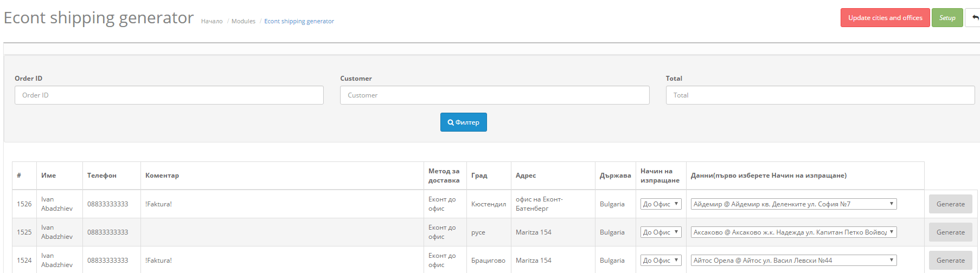The height and width of the screenshot is (273, 980).
Task: Click the Държава column header
Action: [615, 175]
